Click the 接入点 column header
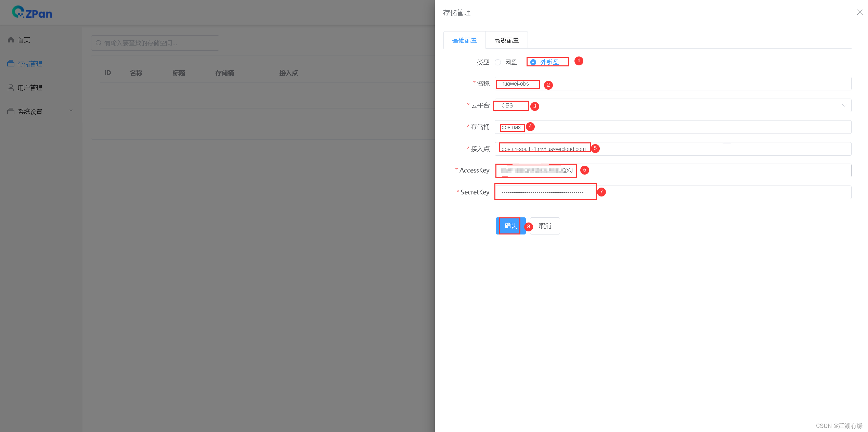 point(289,73)
